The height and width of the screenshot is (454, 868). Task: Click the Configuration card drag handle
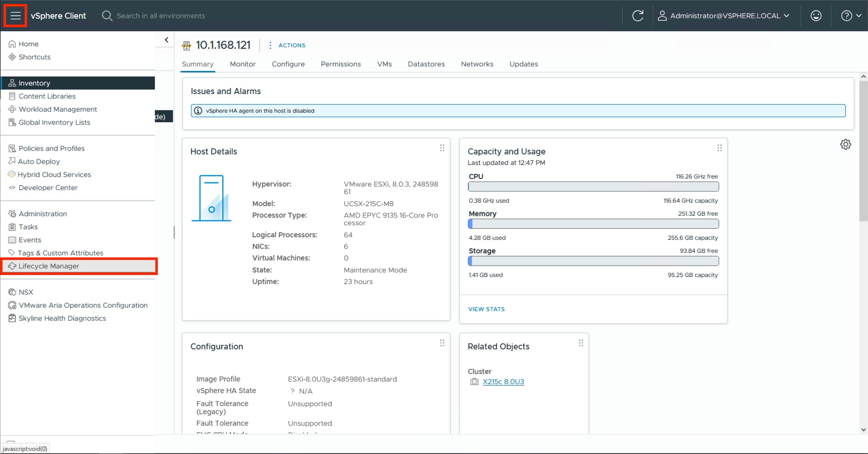(442, 343)
